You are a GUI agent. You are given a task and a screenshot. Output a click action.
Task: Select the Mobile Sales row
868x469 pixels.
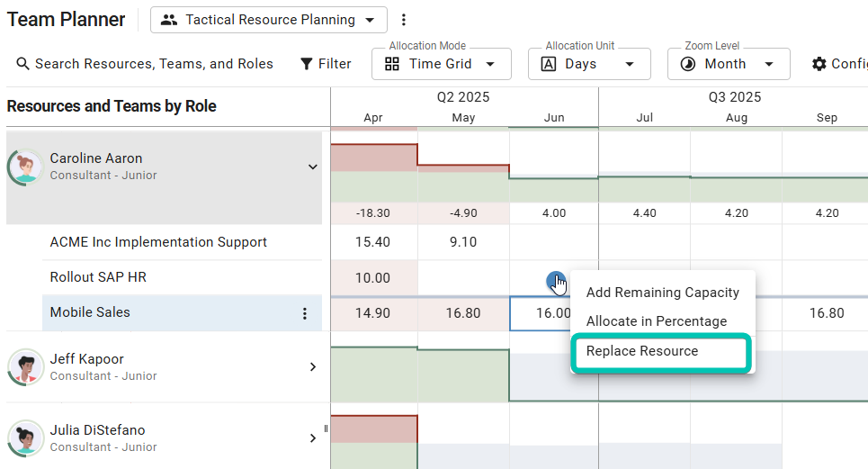(182, 313)
